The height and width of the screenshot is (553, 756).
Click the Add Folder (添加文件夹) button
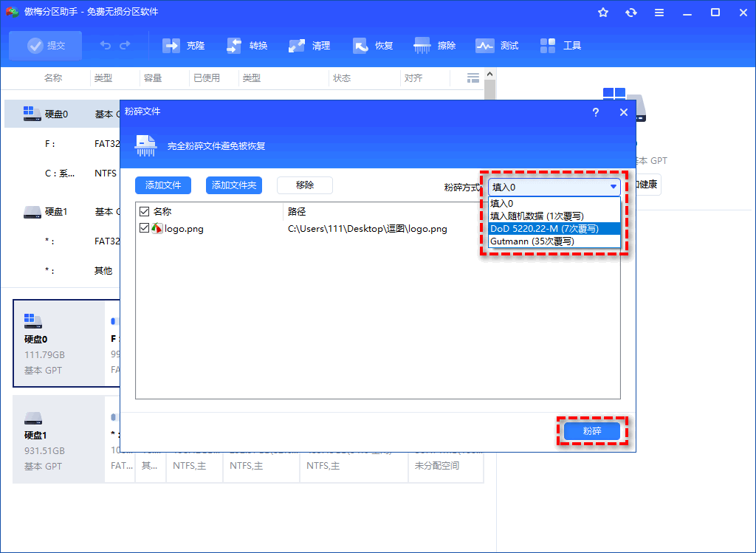coord(234,185)
